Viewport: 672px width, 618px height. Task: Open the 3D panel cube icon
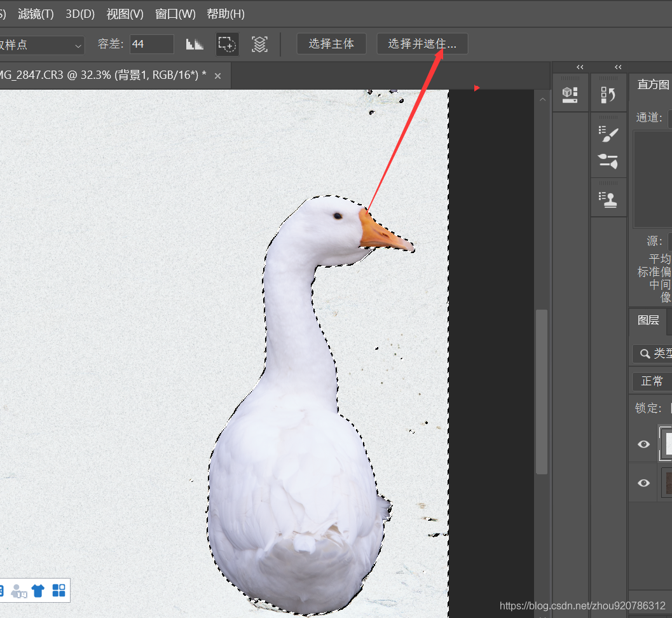(570, 95)
